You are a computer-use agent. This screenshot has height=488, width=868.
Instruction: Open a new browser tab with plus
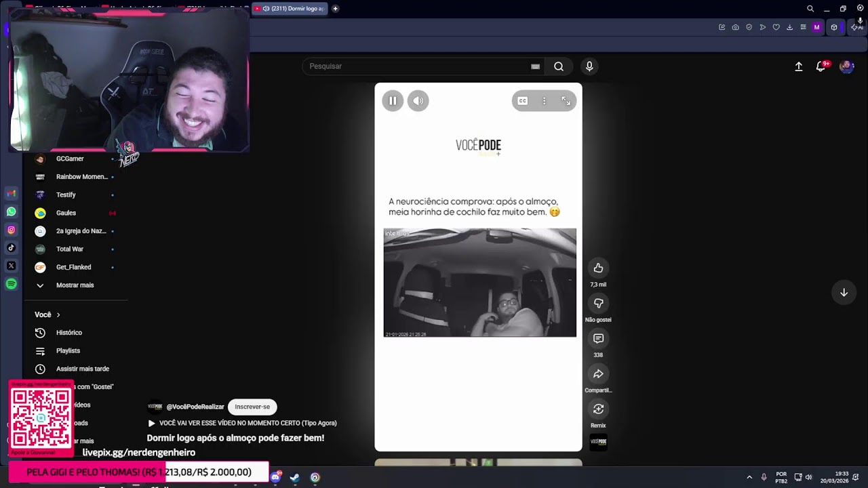pos(335,9)
